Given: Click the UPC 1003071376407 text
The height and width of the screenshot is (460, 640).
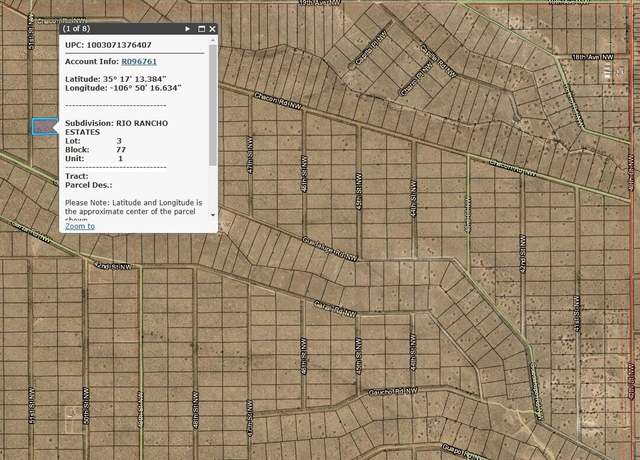Looking at the screenshot, I should [108, 45].
